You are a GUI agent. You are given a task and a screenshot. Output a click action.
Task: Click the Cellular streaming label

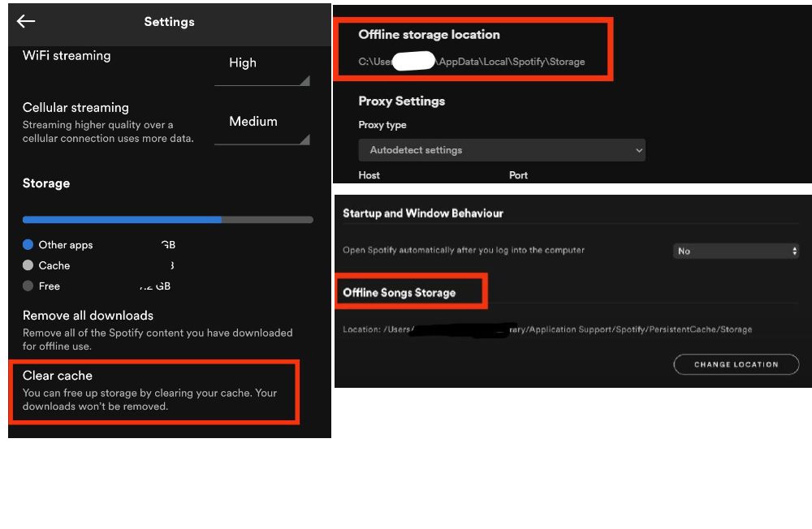pos(76,108)
